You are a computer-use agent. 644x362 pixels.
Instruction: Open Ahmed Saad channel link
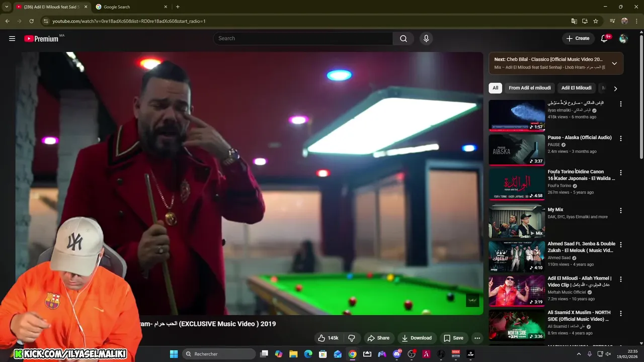(x=559, y=258)
